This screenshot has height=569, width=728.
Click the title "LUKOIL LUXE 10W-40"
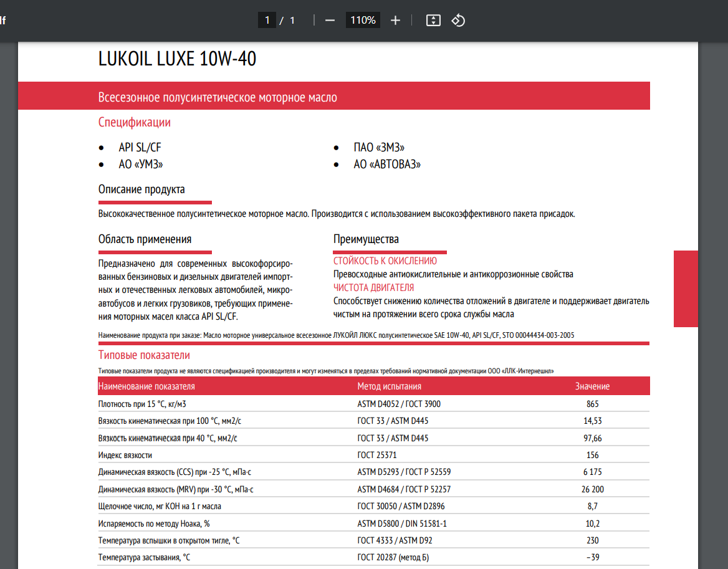click(177, 59)
